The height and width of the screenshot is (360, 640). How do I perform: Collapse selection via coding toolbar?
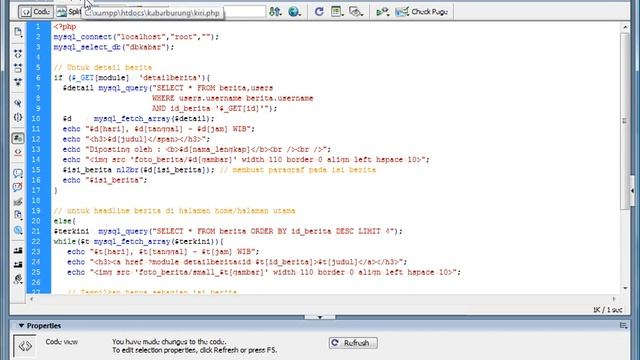[18, 68]
